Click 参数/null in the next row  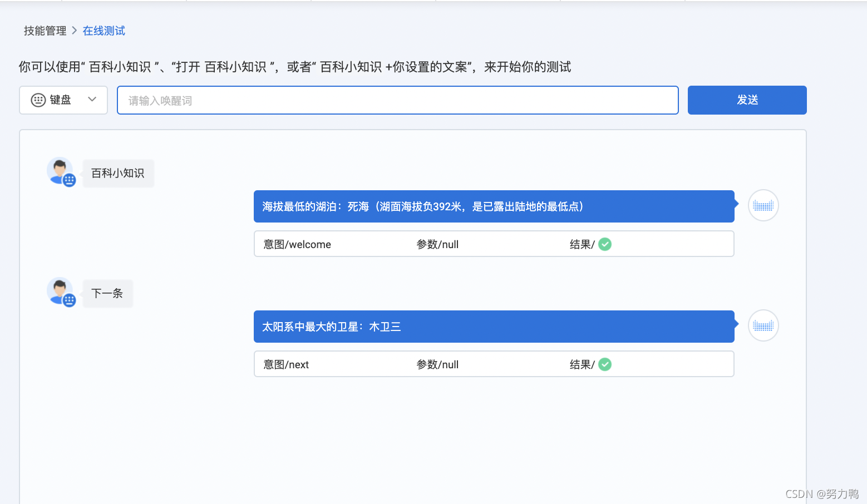[437, 364]
